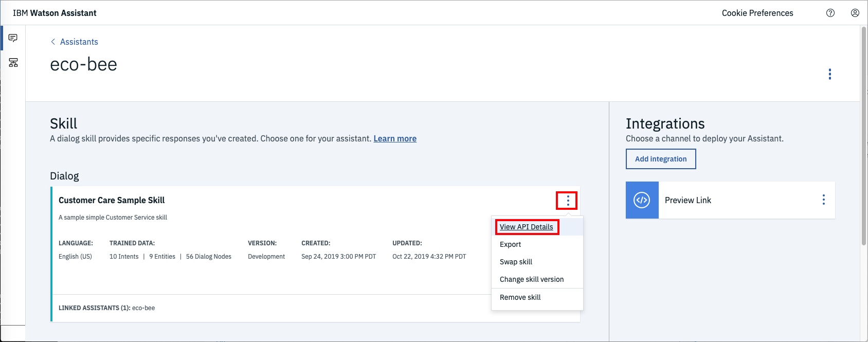This screenshot has width=868, height=342.
Task: Select Swap skill option
Action: [x=516, y=262]
